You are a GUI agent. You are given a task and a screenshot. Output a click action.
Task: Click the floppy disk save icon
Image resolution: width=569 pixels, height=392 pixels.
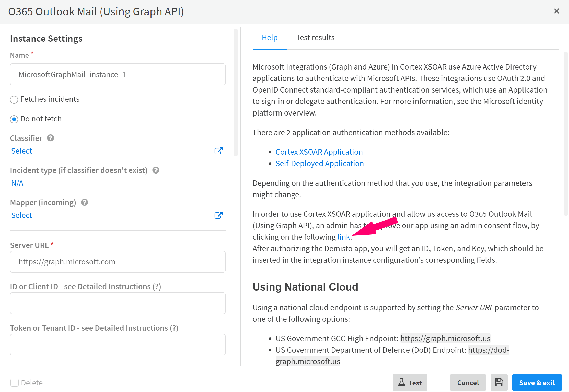[x=499, y=383]
